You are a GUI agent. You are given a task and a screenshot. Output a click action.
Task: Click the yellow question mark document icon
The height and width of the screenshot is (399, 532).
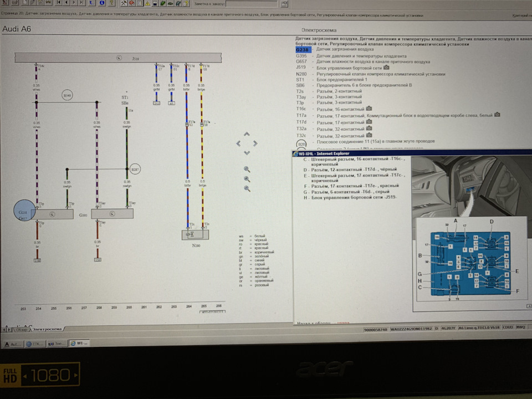[x=186, y=3]
